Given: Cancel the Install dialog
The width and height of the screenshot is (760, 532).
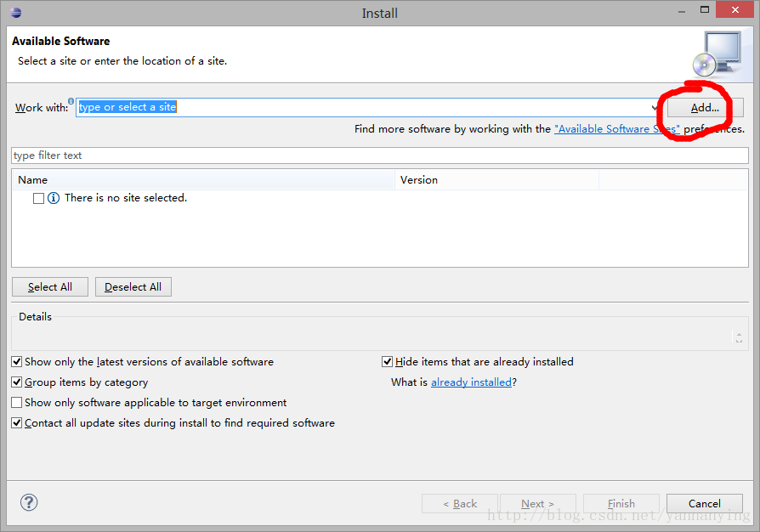Looking at the screenshot, I should [x=705, y=503].
